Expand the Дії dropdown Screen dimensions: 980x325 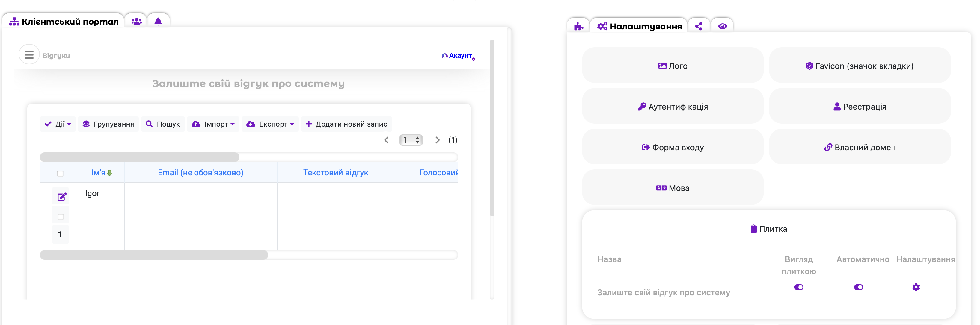pos(58,124)
